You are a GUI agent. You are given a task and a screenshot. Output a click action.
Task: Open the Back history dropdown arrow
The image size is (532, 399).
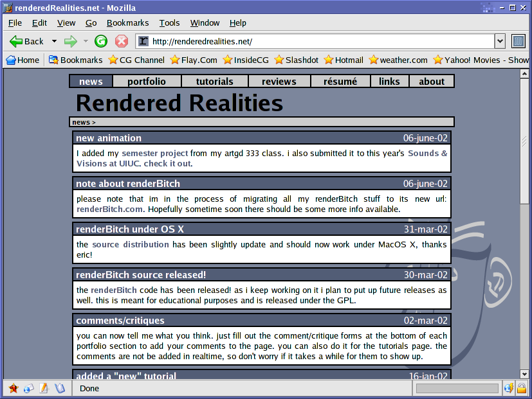click(x=54, y=41)
